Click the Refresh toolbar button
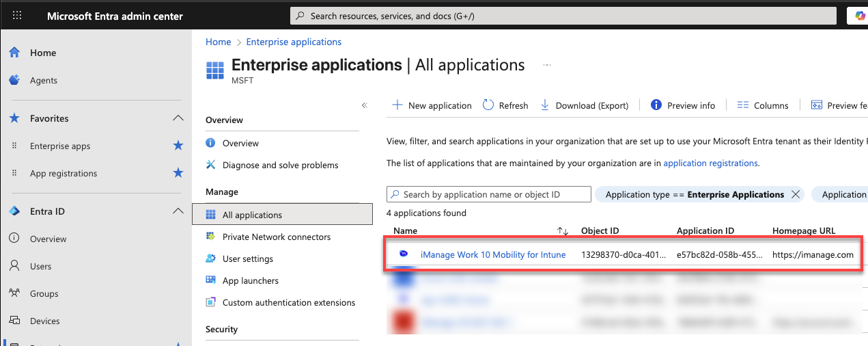The height and width of the screenshot is (346, 868). [x=505, y=105]
